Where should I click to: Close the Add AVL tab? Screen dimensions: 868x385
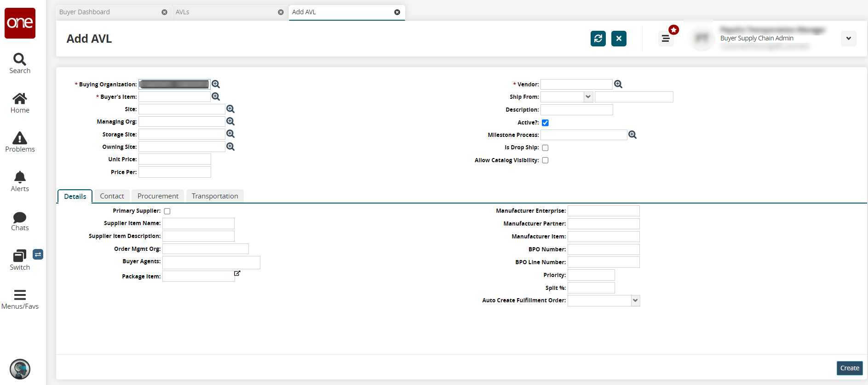click(x=397, y=12)
